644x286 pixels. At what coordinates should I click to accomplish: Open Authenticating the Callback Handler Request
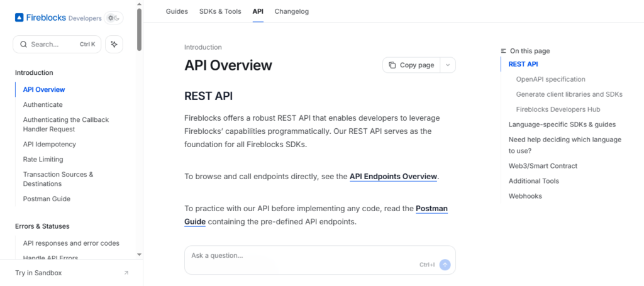point(65,124)
